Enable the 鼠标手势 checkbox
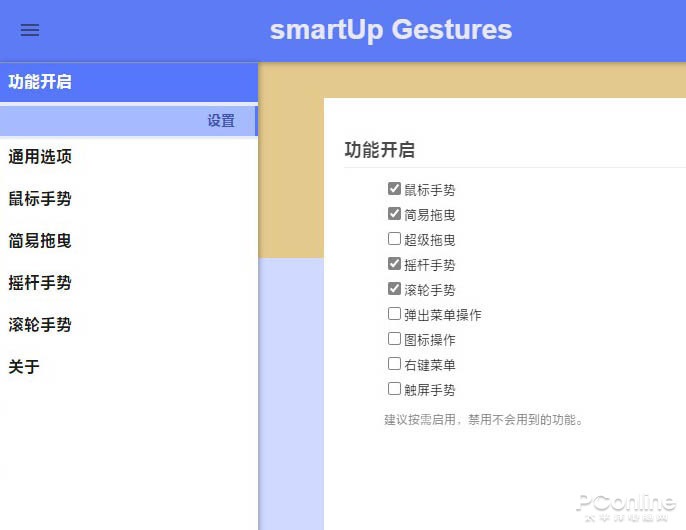Screen dimensions: 686x530 coord(394,189)
